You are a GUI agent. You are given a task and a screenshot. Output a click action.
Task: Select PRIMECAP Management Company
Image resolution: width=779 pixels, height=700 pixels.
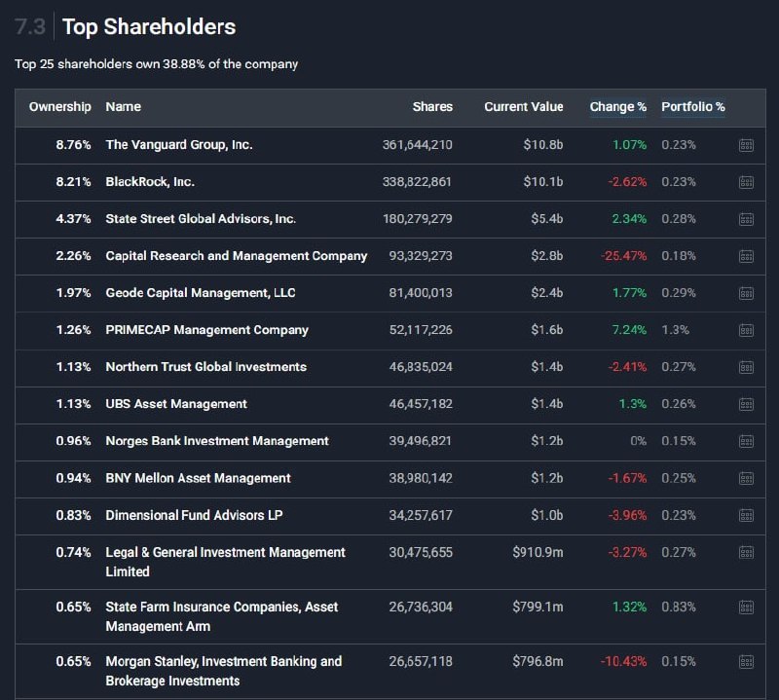pos(207,330)
